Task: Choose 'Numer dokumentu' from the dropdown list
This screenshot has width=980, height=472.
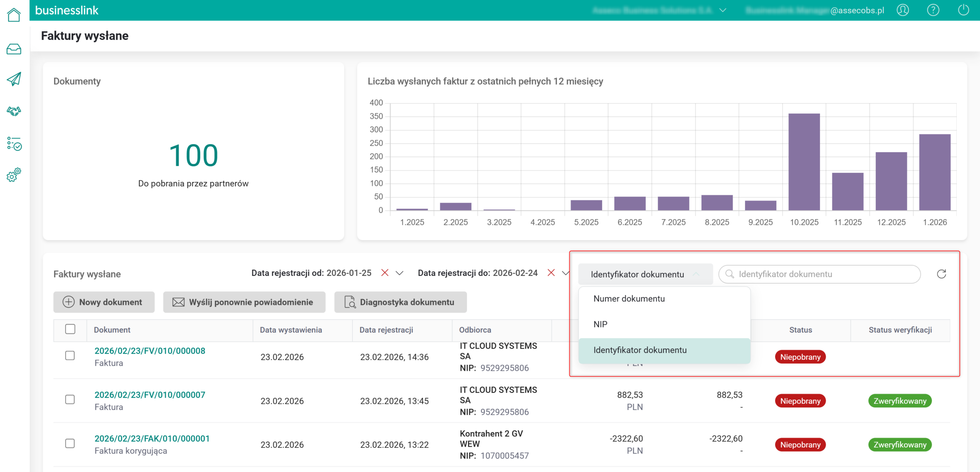Action: pyautogui.click(x=629, y=299)
